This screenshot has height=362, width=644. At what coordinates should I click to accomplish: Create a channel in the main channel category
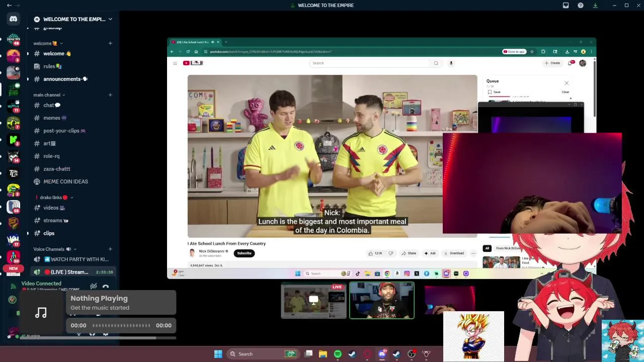click(x=110, y=95)
